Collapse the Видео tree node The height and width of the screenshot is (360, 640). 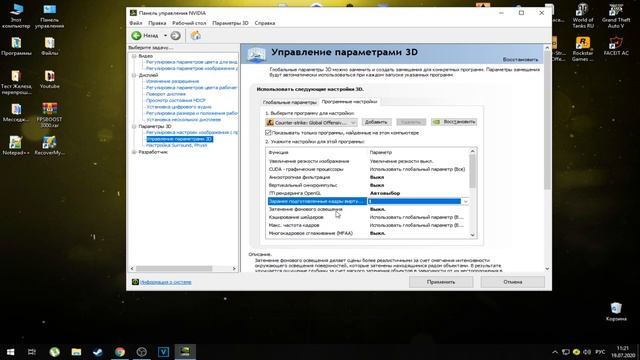point(134,56)
